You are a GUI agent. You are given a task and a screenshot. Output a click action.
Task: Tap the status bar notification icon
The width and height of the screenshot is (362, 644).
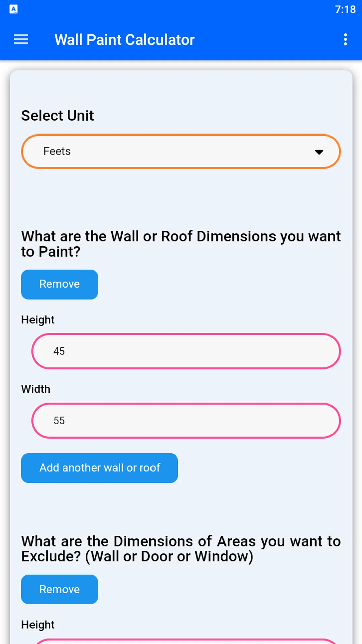(13, 9)
